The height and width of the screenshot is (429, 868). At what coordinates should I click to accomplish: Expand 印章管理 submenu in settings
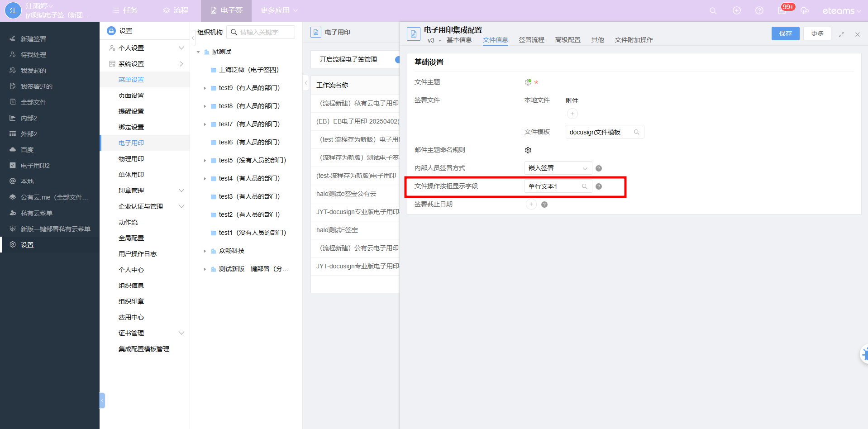(x=181, y=191)
